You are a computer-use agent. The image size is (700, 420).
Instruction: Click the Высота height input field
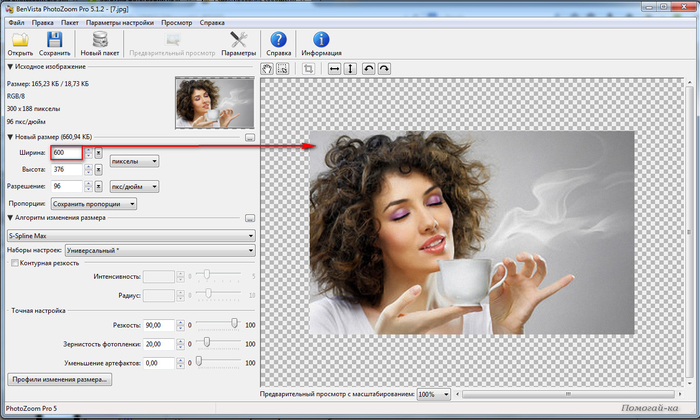point(67,170)
